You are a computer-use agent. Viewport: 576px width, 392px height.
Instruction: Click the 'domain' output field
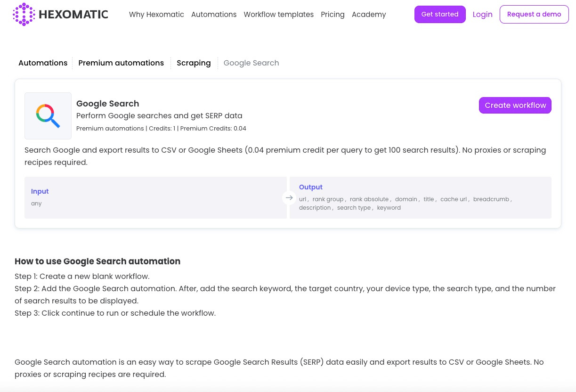[x=406, y=199]
